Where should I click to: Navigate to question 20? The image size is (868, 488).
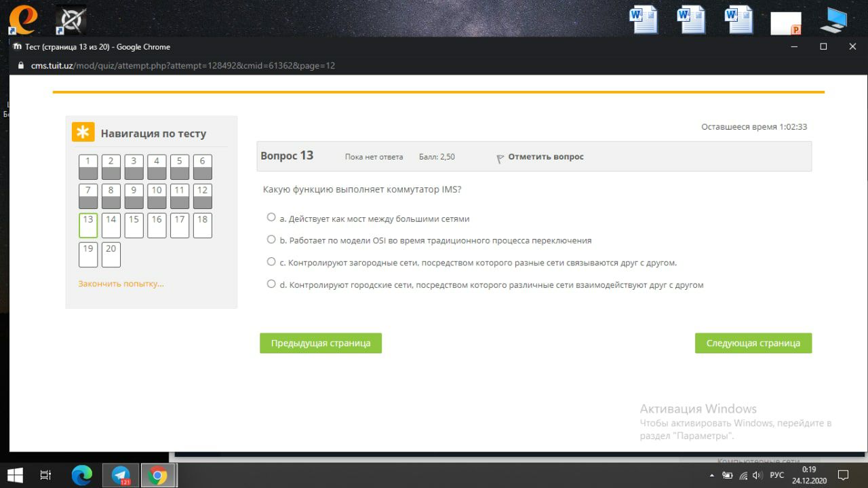click(x=111, y=255)
